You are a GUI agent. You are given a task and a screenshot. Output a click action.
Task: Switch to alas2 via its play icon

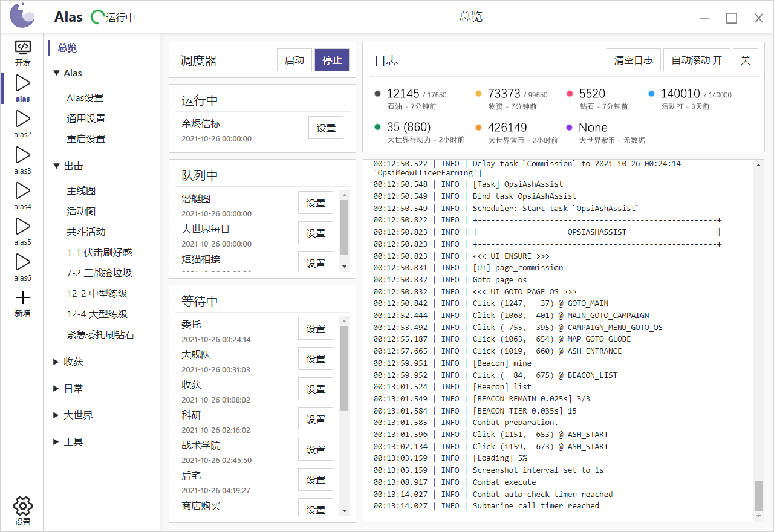coord(22,118)
